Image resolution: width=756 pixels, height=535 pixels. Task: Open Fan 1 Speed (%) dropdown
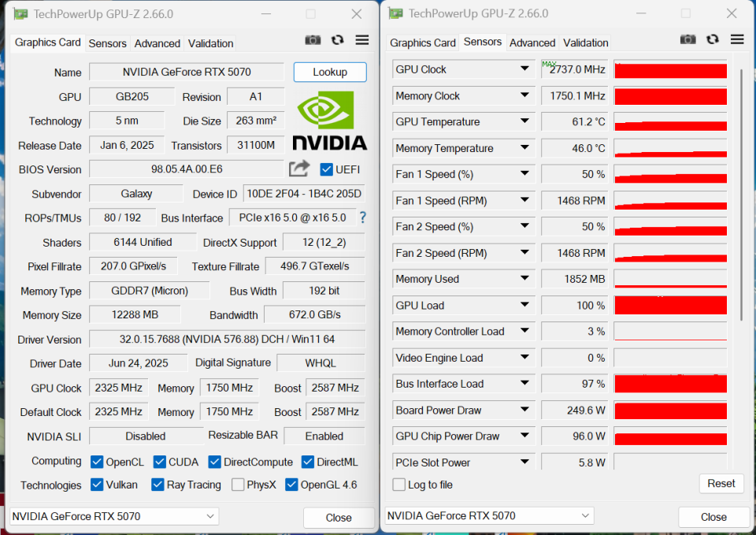click(x=524, y=173)
